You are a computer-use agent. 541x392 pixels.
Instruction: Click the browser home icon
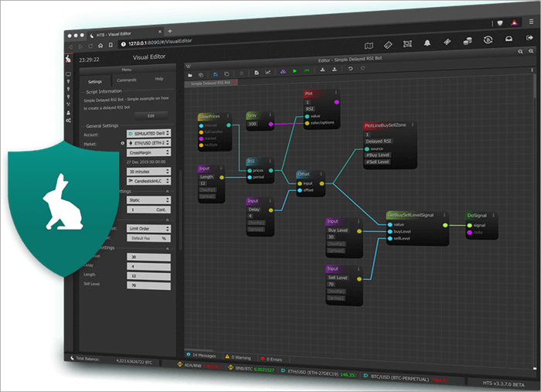100,46
